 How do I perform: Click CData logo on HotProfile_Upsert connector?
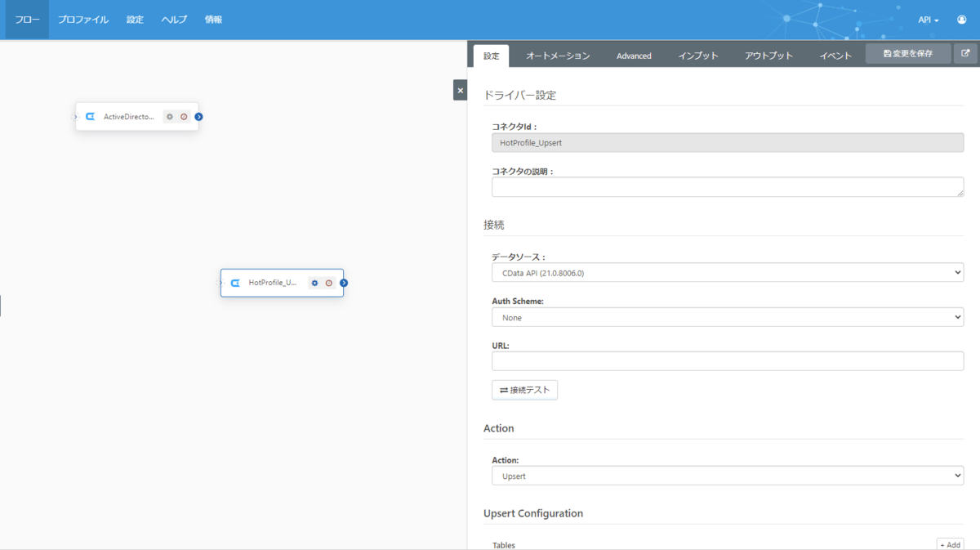(235, 283)
